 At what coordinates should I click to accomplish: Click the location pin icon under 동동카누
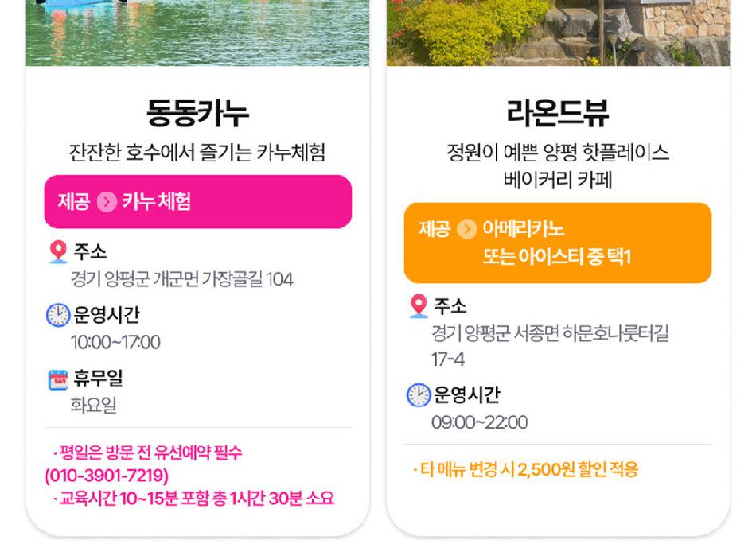57,253
